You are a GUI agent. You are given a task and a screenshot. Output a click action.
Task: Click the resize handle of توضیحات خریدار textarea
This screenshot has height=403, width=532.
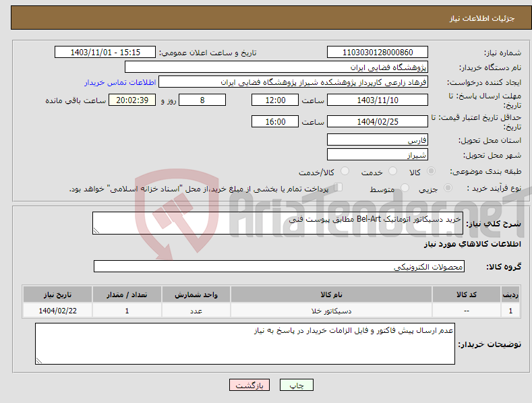tap(39, 361)
